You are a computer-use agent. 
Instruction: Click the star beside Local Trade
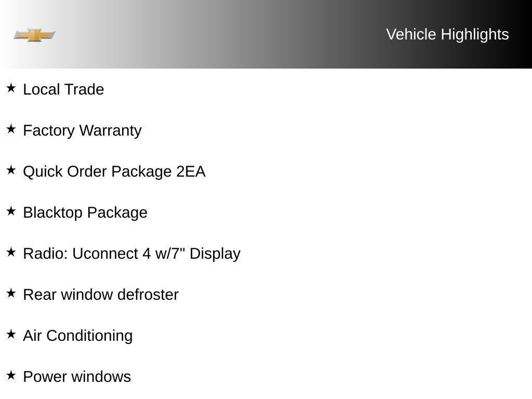click(11, 87)
